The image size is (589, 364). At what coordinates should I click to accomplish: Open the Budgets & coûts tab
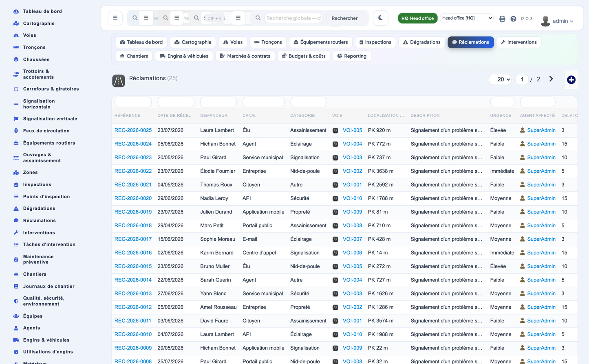tap(304, 56)
